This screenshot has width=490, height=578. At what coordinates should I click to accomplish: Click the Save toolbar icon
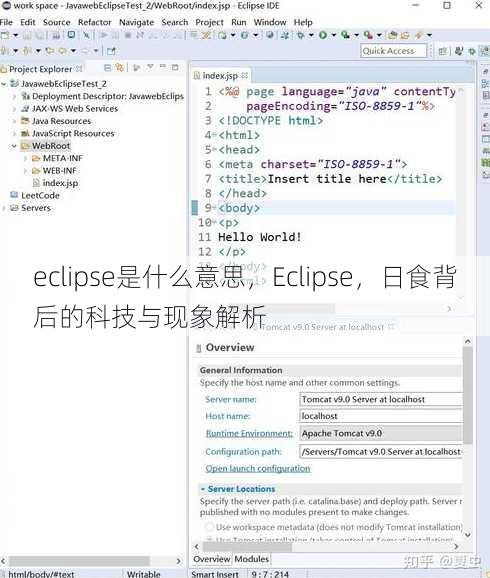coord(27,35)
